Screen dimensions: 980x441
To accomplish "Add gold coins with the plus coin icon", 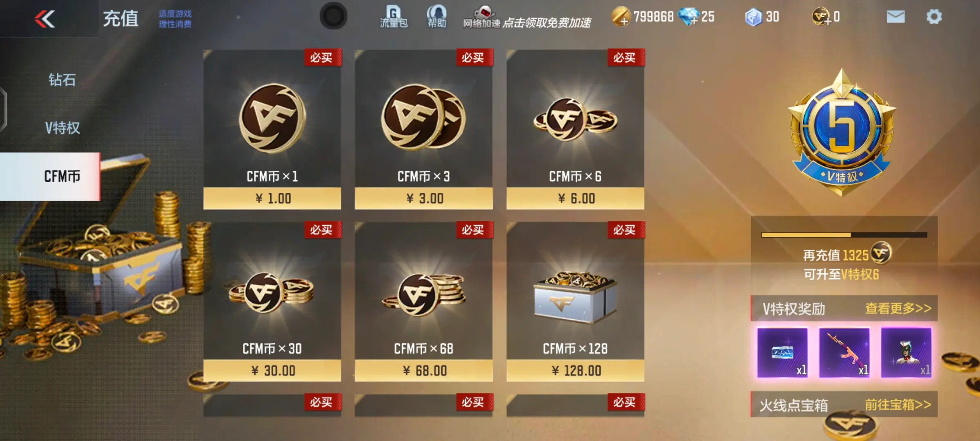I will 621,17.
